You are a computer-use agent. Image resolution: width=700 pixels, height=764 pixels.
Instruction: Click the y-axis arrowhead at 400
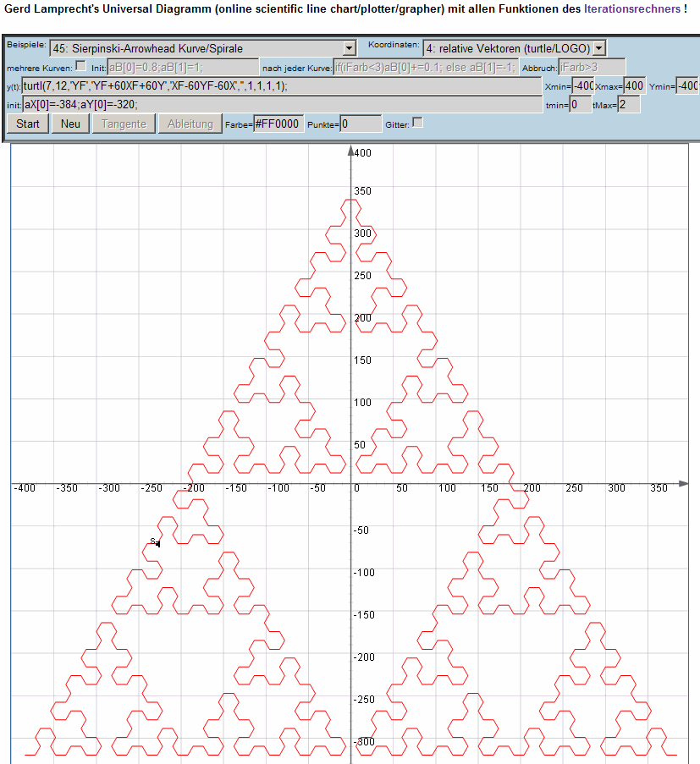tap(350, 151)
